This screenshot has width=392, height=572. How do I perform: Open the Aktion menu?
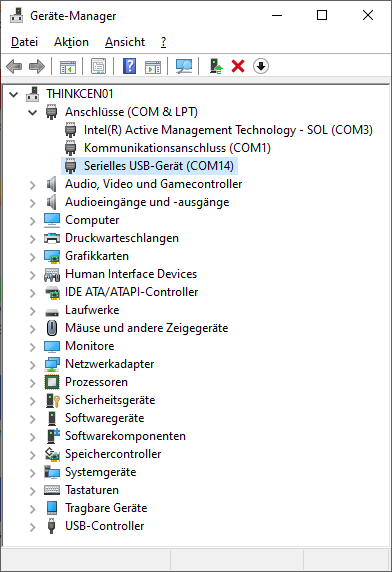click(71, 42)
